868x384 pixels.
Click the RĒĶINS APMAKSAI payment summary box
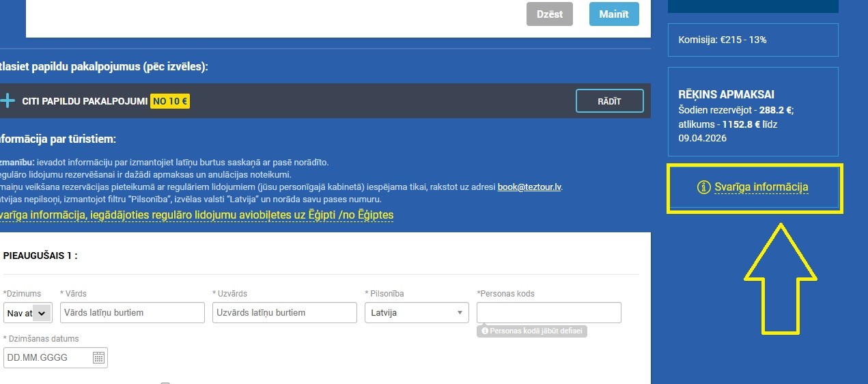click(x=753, y=112)
